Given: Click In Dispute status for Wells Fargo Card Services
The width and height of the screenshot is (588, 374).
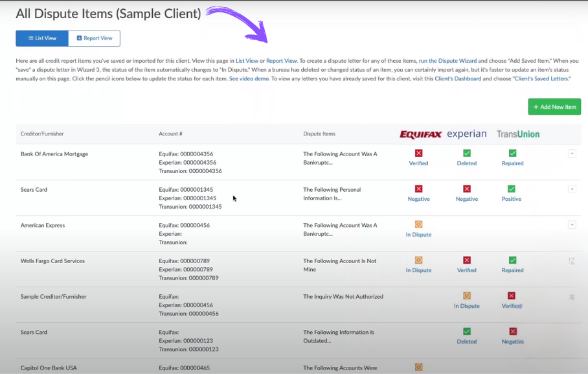Looking at the screenshot, I should pos(418,270).
